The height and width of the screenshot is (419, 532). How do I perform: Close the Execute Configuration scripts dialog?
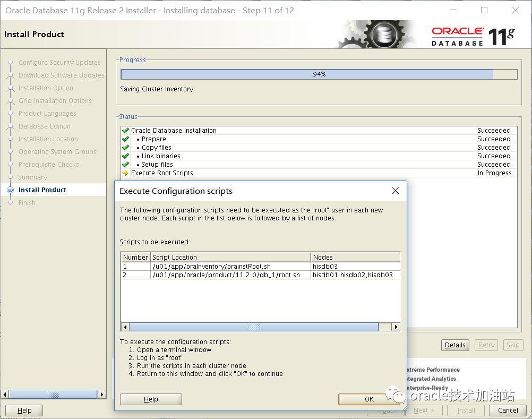pos(395,191)
